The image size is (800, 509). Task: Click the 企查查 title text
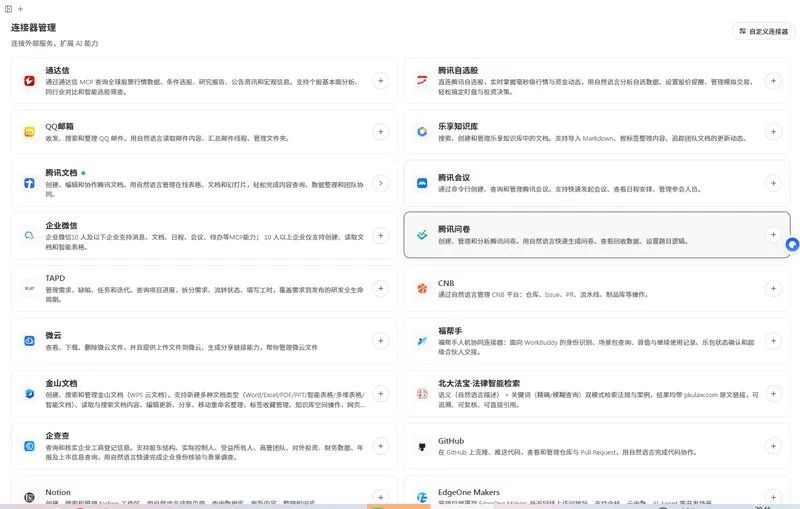[x=57, y=436]
